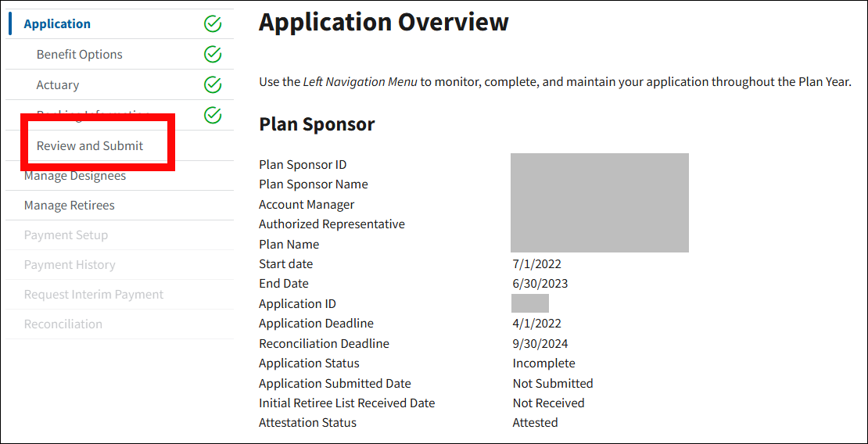Click the green checkmark on the Banking Information row
The image size is (868, 444).
tap(213, 115)
